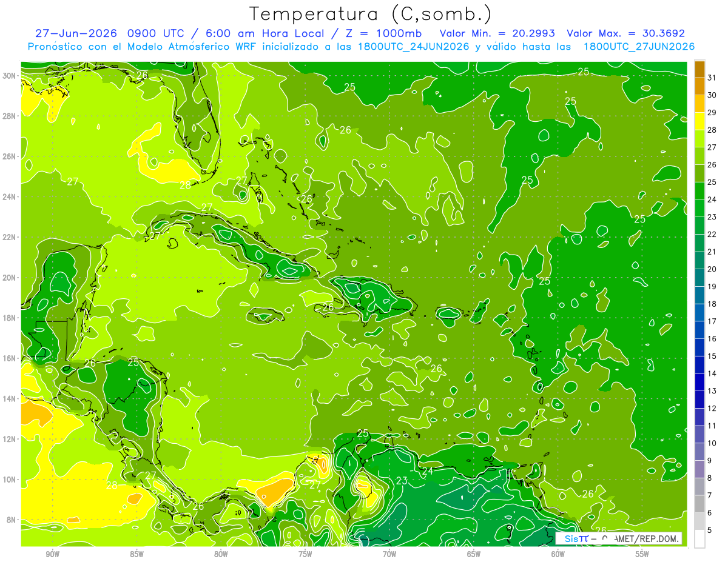Click the 85W longitude label
Viewport: 728px width, 562px height.
point(136,555)
